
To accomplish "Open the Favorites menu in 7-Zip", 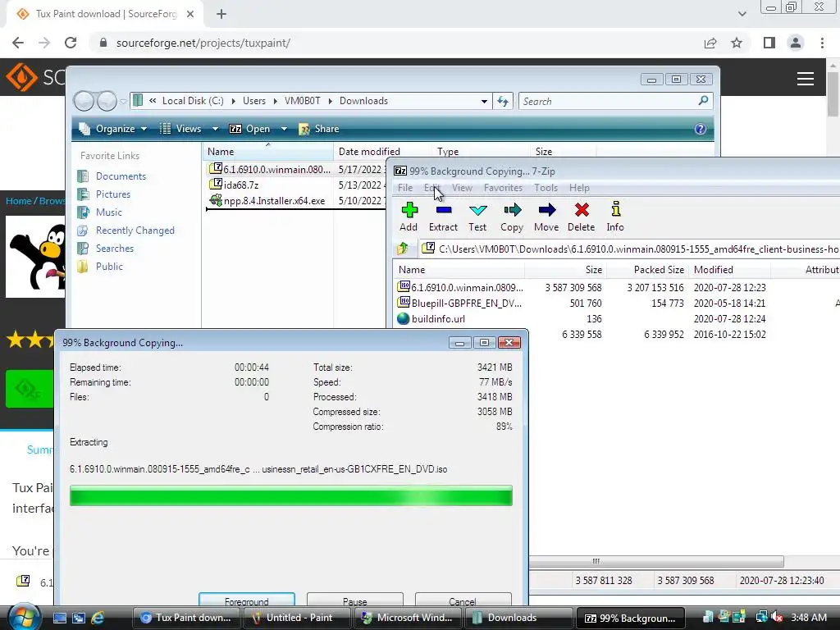I will [503, 188].
